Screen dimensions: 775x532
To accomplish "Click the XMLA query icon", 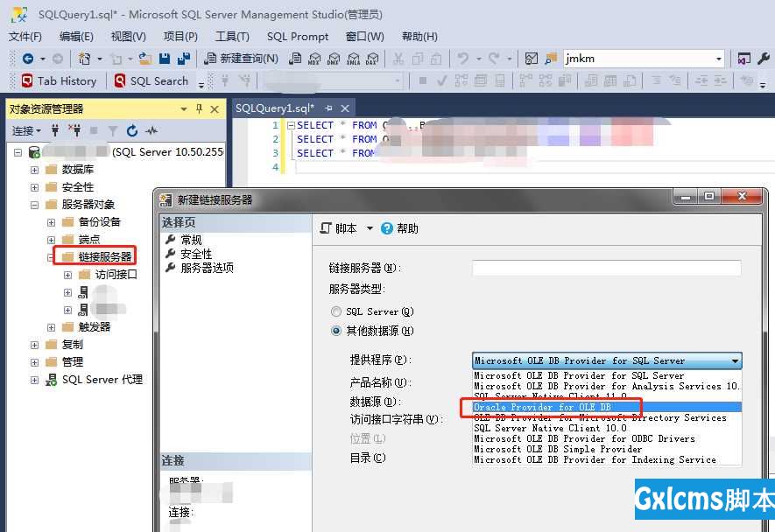I will click(353, 59).
